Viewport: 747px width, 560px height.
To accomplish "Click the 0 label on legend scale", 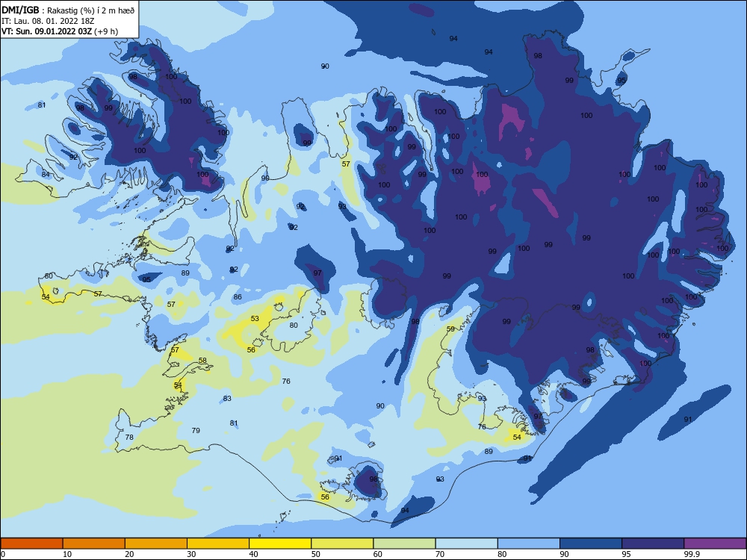I will point(3,554).
